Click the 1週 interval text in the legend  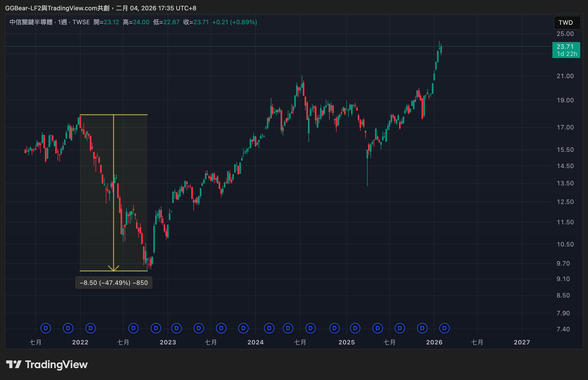pos(62,22)
